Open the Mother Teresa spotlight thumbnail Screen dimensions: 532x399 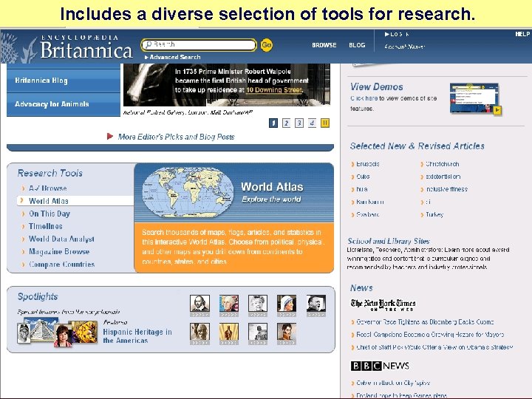[287, 305]
